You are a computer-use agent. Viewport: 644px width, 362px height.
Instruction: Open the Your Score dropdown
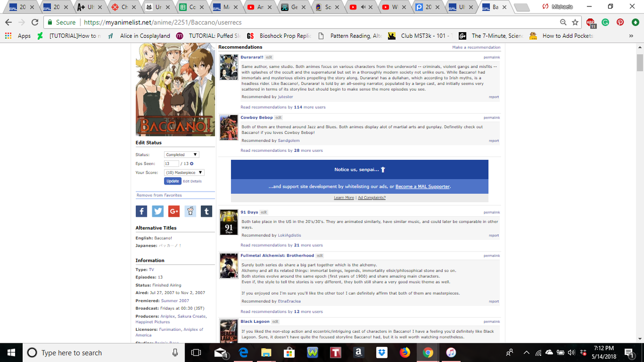point(184,172)
